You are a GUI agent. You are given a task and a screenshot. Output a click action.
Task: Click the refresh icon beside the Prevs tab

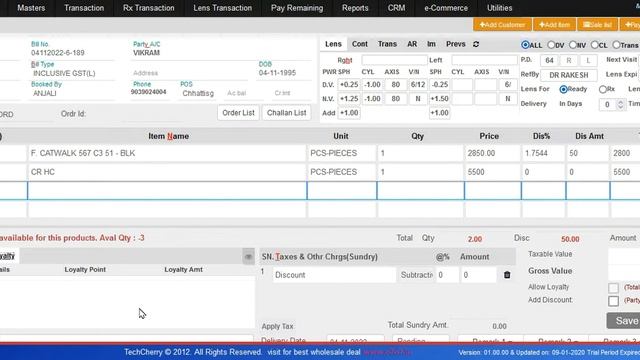(476, 44)
